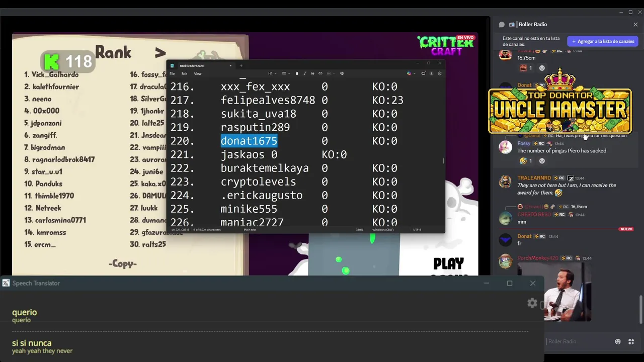The width and height of the screenshot is (644, 362).
Task: Click PorchMonkey420's avatar in chat
Action: [x=505, y=261]
